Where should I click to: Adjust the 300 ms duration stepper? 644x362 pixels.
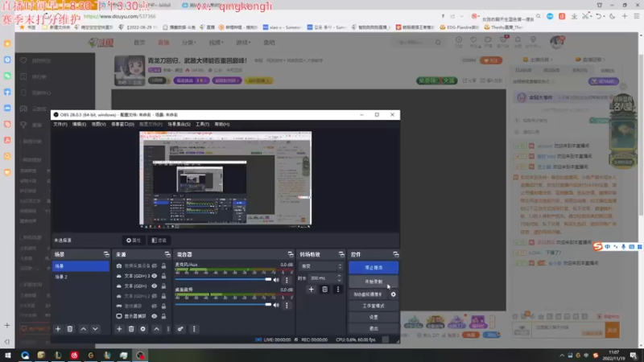pyautogui.click(x=339, y=278)
